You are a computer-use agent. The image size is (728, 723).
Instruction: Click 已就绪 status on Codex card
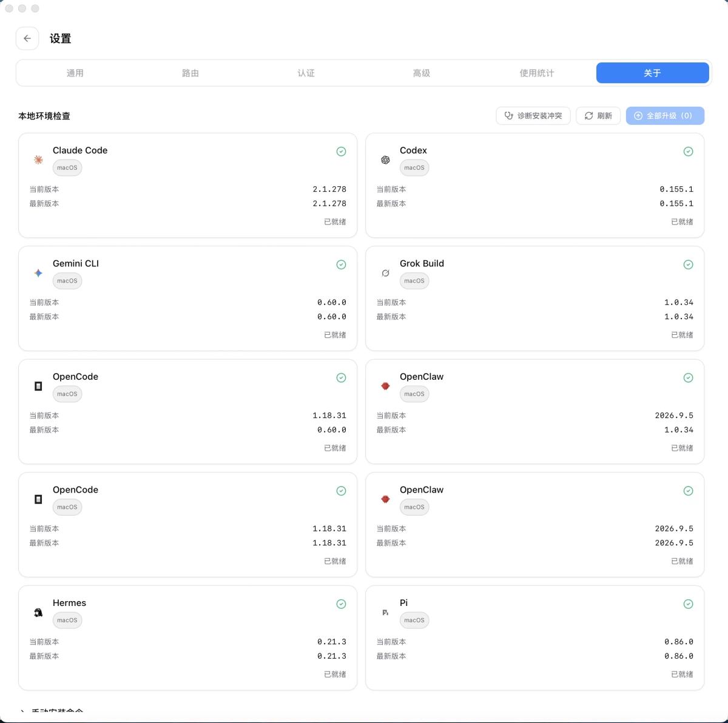click(x=682, y=222)
